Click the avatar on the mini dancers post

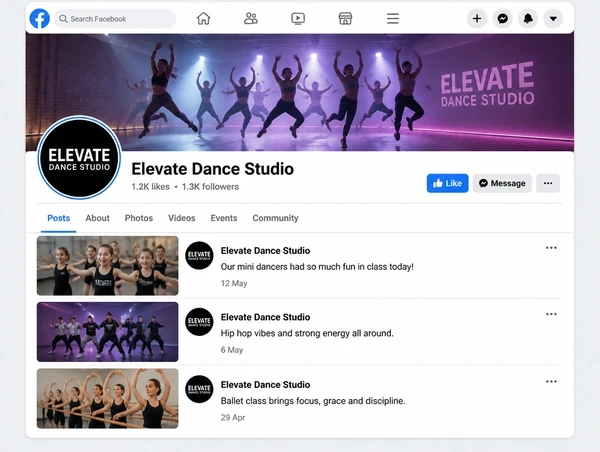click(199, 255)
